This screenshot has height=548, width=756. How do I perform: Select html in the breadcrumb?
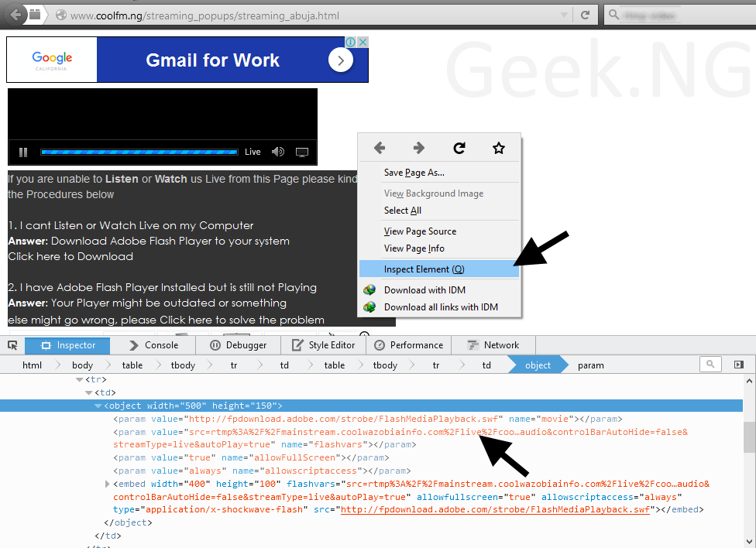(x=32, y=365)
